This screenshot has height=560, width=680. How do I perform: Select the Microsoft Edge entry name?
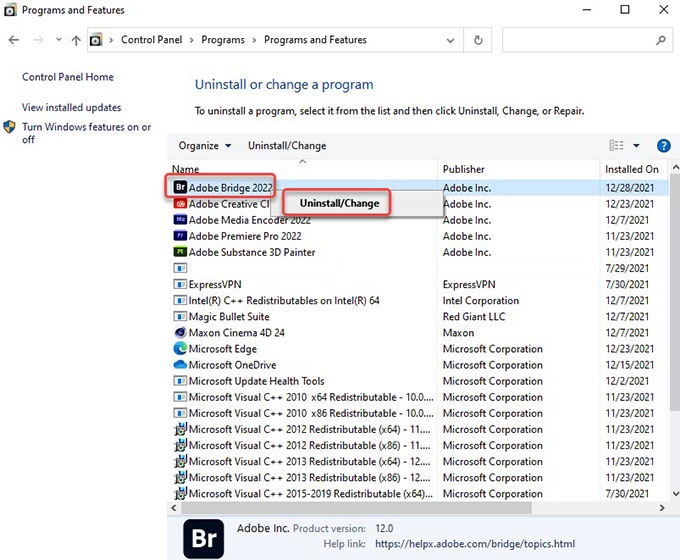(222, 348)
